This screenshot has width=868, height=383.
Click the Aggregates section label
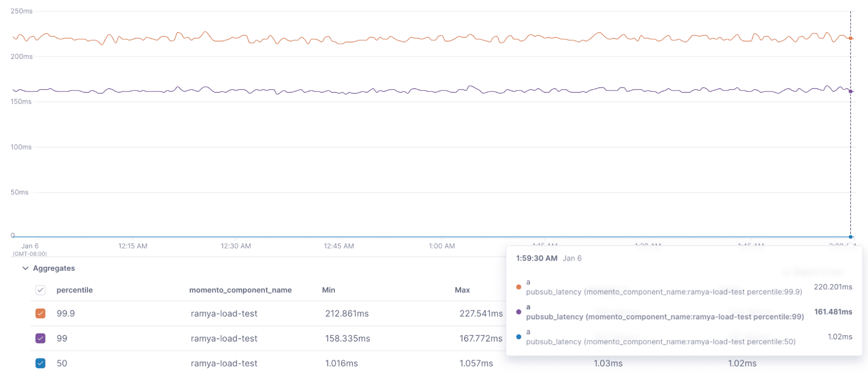point(54,268)
